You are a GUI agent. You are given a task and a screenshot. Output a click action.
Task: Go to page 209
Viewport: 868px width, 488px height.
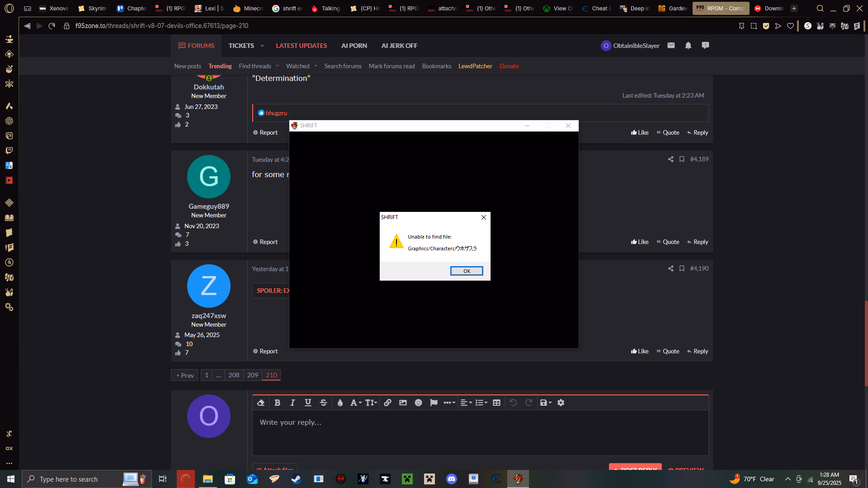252,375
